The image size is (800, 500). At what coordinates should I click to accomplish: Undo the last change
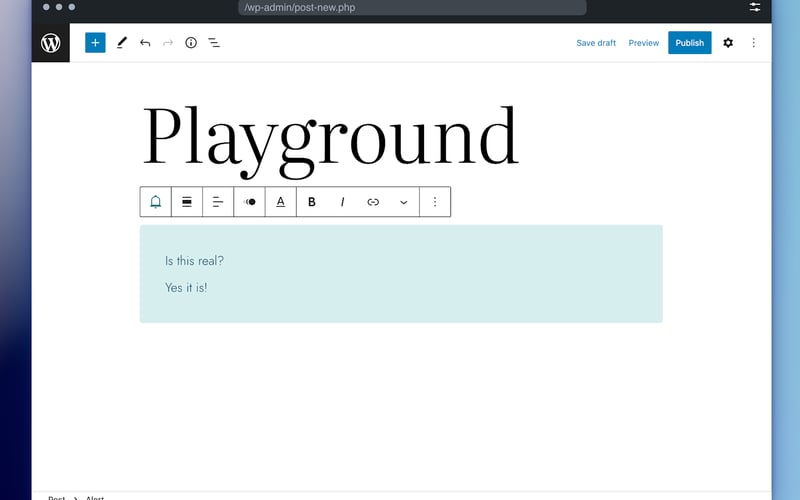[145, 43]
